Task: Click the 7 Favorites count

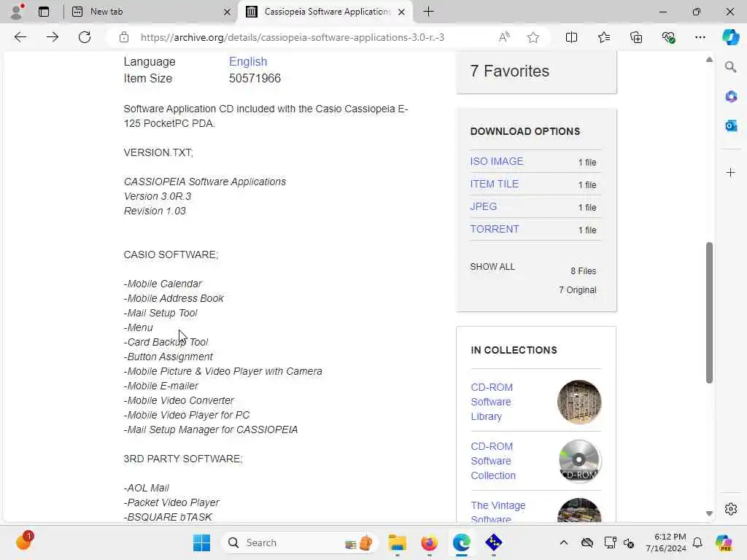Action: tap(509, 71)
